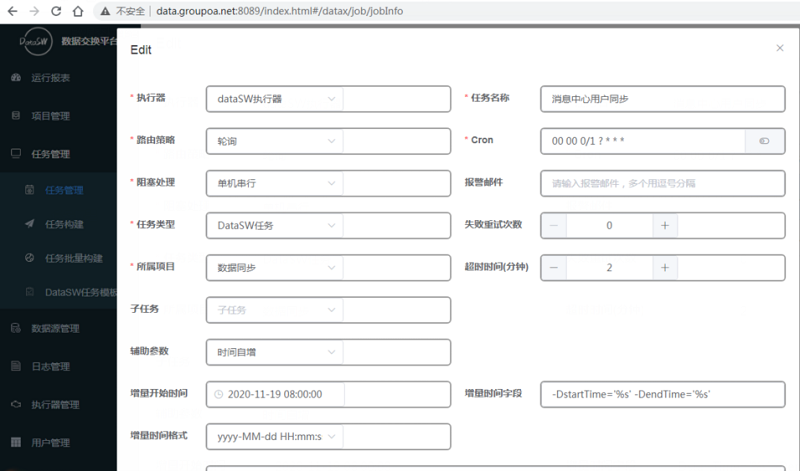Open the 增量时间格式 dropdown
The image size is (800, 471).
[x=275, y=437]
